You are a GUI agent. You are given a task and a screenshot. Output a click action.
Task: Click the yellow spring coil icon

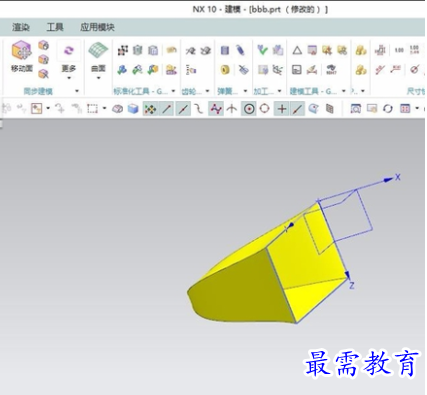click(225, 70)
